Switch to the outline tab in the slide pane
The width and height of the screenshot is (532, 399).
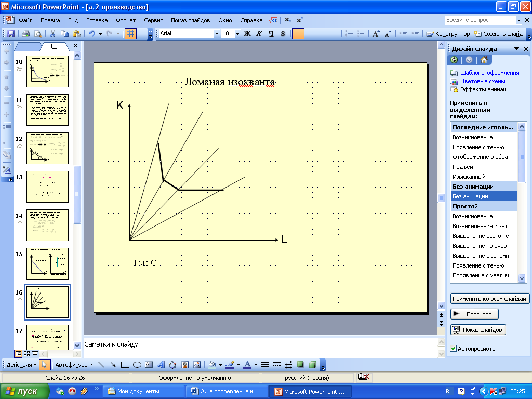coord(29,46)
